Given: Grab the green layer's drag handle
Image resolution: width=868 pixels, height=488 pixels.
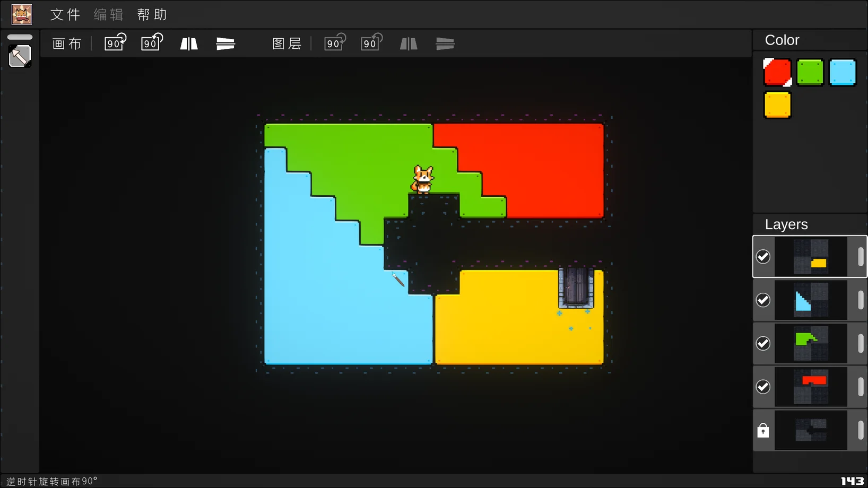Looking at the screenshot, I should tap(861, 343).
